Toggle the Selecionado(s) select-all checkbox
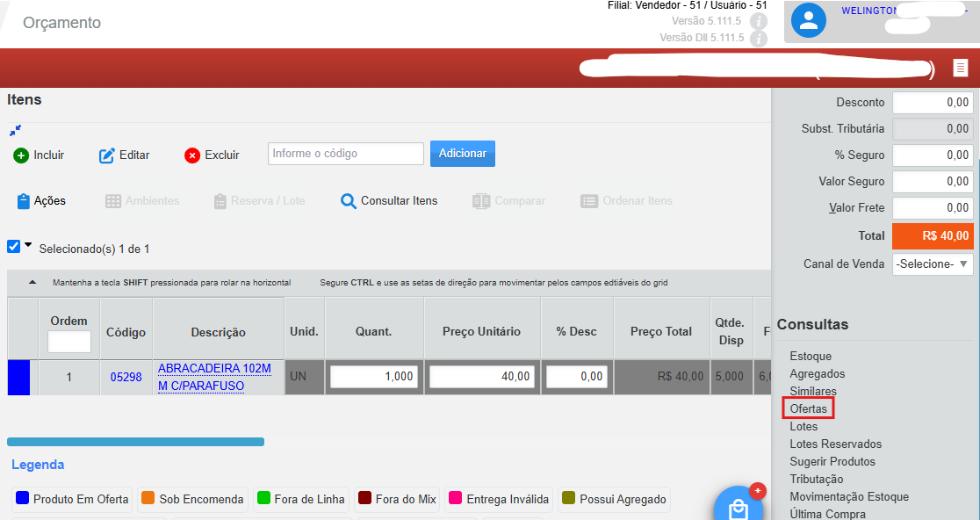This screenshot has width=980, height=520. pos(14,246)
